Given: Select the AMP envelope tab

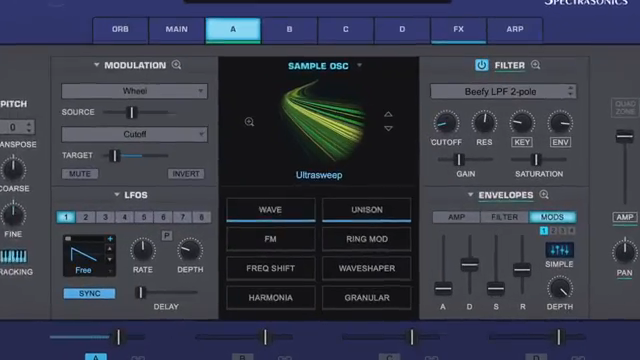Looking at the screenshot, I should (x=456, y=217).
